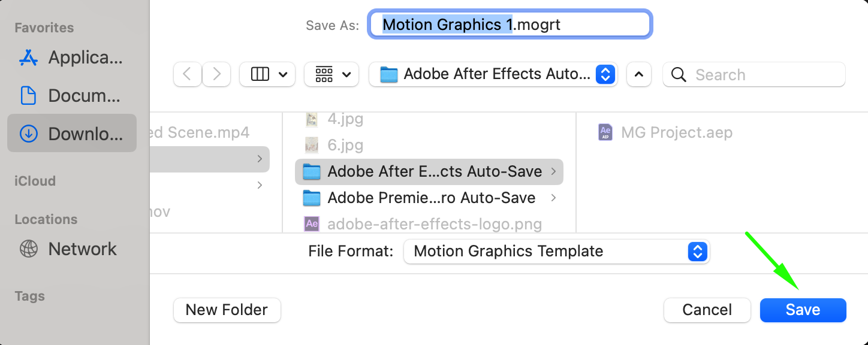The width and height of the screenshot is (868, 345).
Task: Go back with the left arrow button
Action: (x=188, y=75)
